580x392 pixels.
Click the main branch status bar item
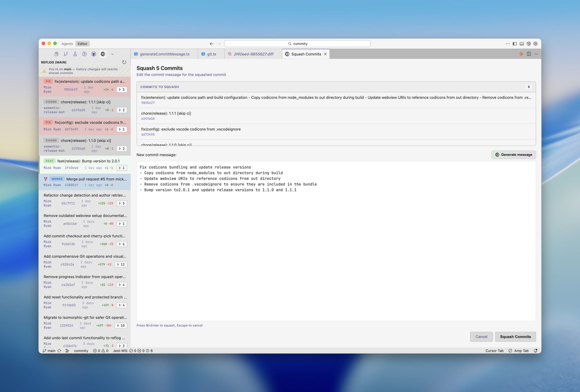49,351
